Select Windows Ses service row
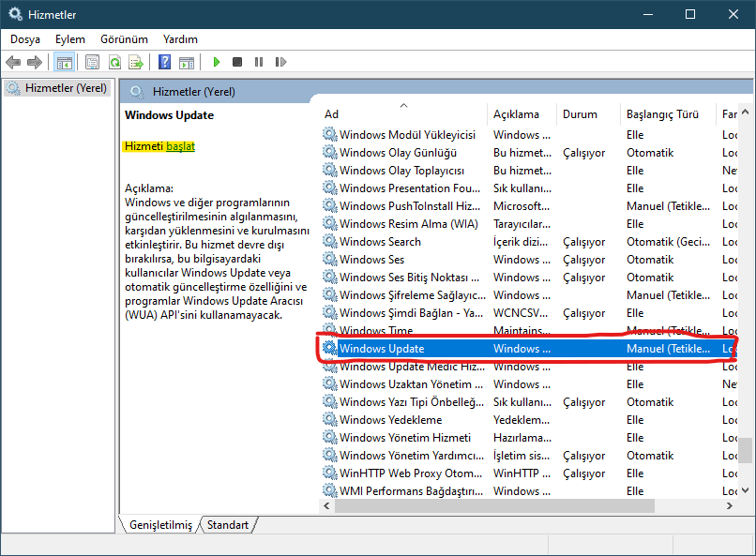 click(x=529, y=260)
